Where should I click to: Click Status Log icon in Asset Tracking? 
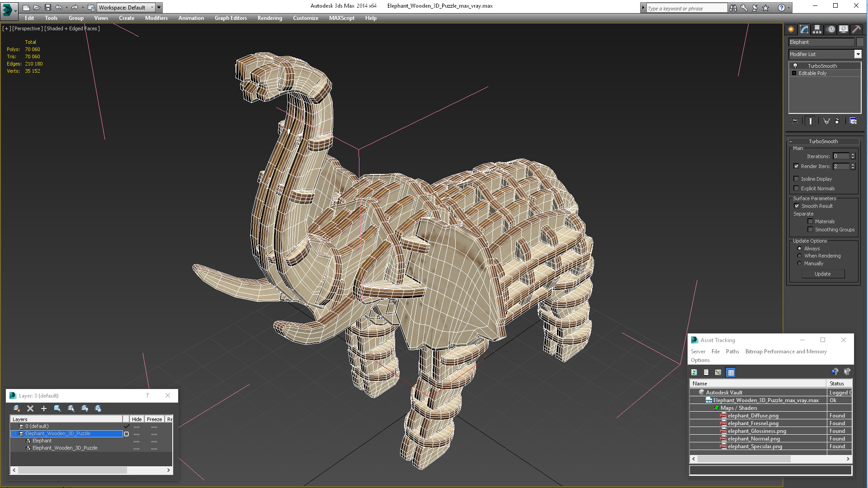pyautogui.click(x=706, y=372)
